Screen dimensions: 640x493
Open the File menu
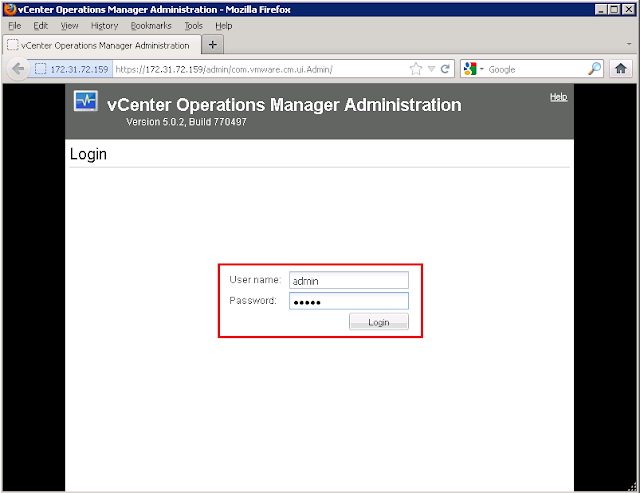[15, 26]
